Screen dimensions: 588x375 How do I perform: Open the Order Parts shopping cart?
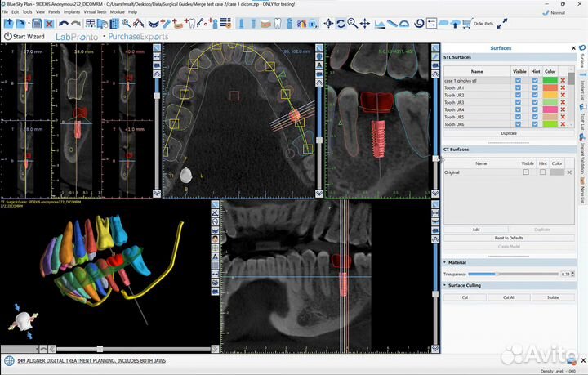(x=466, y=24)
